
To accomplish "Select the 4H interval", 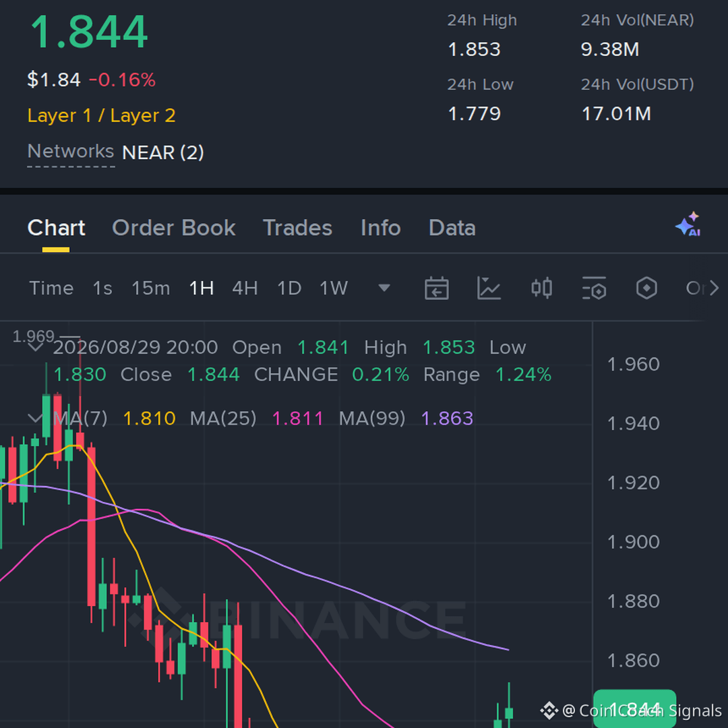I will click(x=245, y=289).
